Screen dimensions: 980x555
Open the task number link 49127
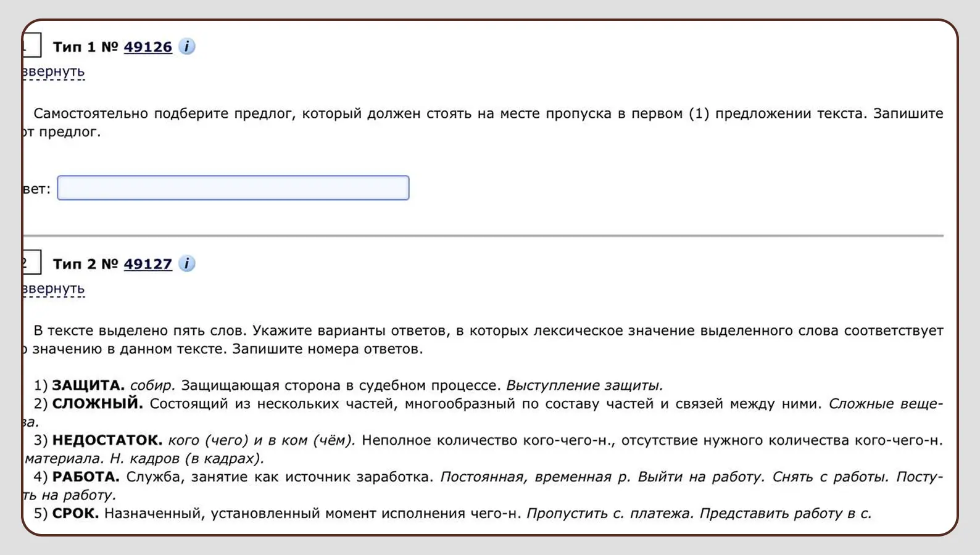tap(147, 264)
